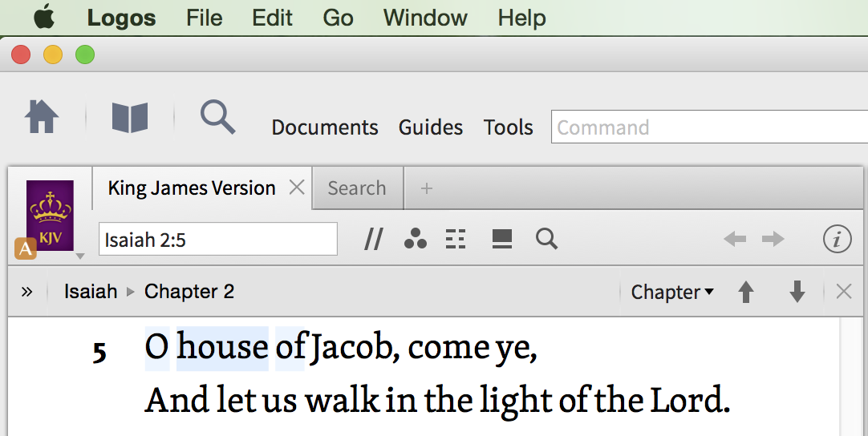Click the main toolbar Search magnifier
The width and height of the screenshot is (868, 436).
tap(217, 117)
